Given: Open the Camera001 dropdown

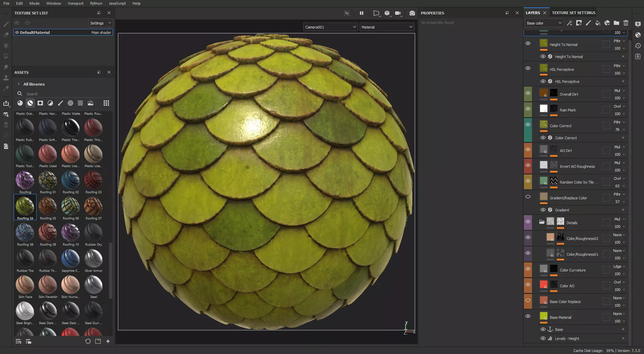Looking at the screenshot, I should [x=330, y=27].
